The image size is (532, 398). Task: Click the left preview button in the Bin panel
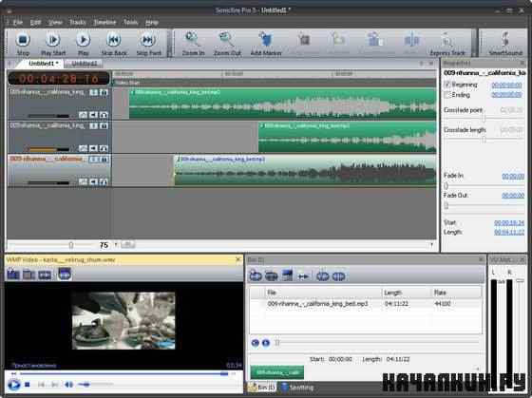(x=256, y=343)
